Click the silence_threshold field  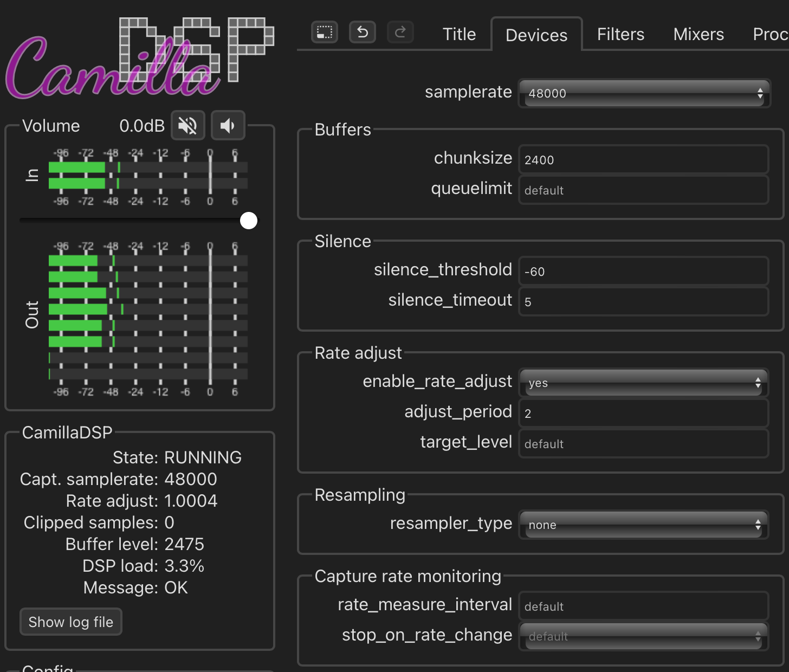point(644,271)
